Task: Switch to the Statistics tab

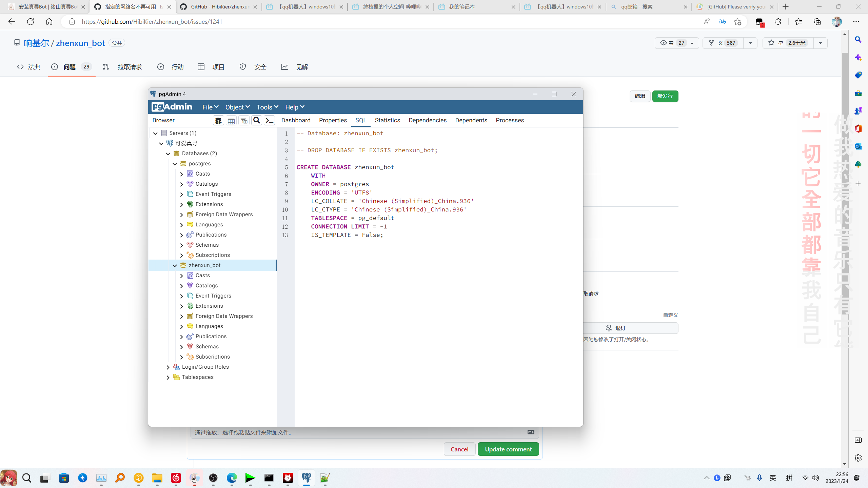Action: [x=388, y=120]
